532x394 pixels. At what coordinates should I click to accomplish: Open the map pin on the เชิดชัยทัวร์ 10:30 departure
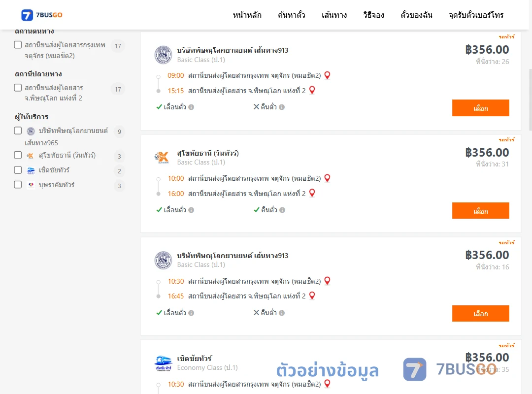click(327, 384)
